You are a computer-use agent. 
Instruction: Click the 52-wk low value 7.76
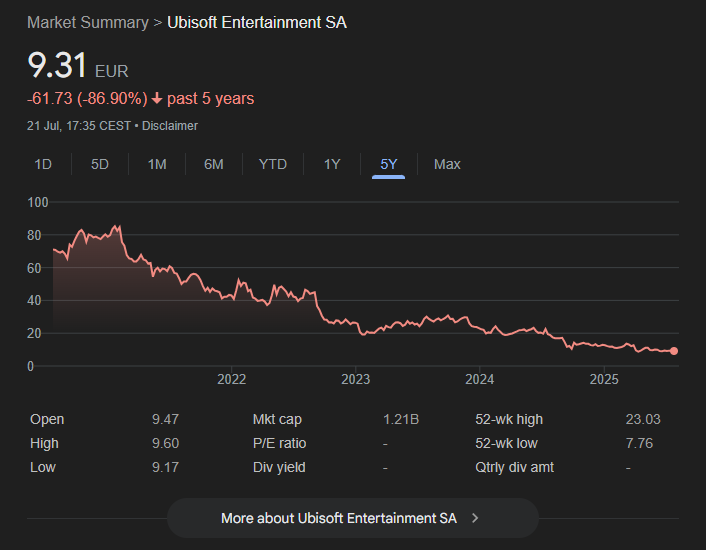tap(639, 443)
